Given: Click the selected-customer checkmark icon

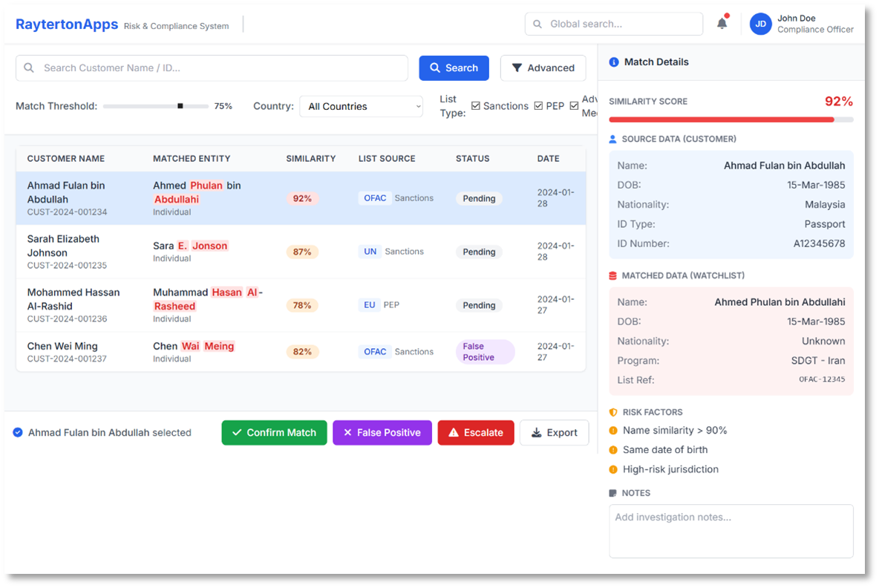Looking at the screenshot, I should tap(18, 433).
